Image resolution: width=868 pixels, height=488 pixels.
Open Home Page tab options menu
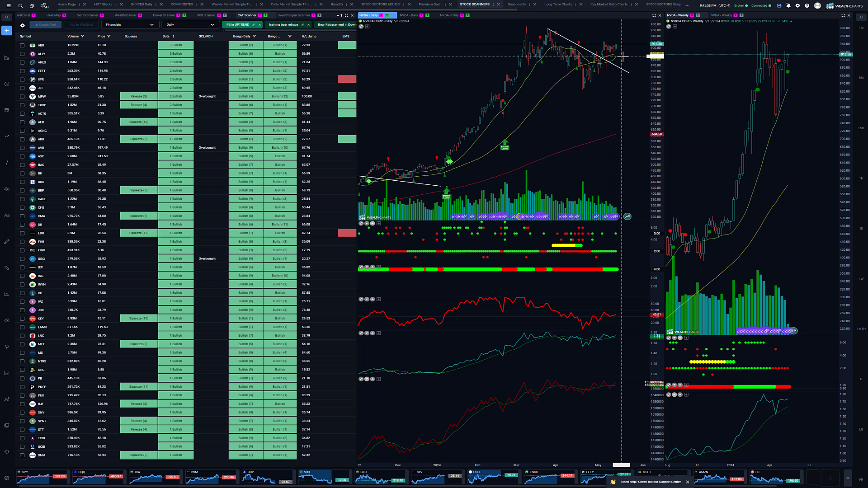tap(80, 5)
